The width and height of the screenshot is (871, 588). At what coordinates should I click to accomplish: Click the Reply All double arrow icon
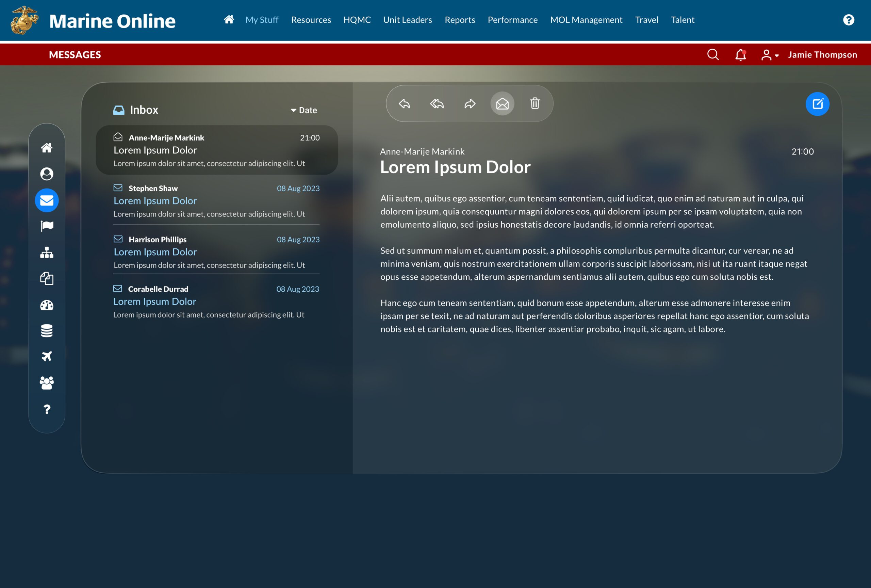[x=437, y=103]
